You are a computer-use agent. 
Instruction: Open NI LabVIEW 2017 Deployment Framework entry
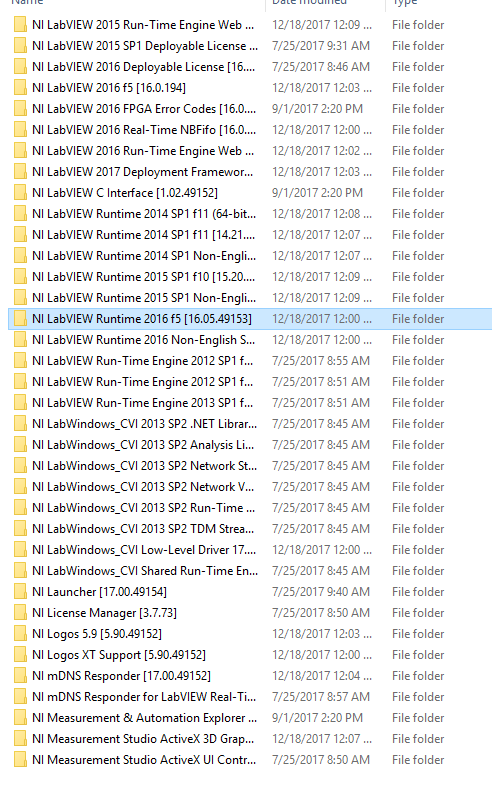(142, 172)
